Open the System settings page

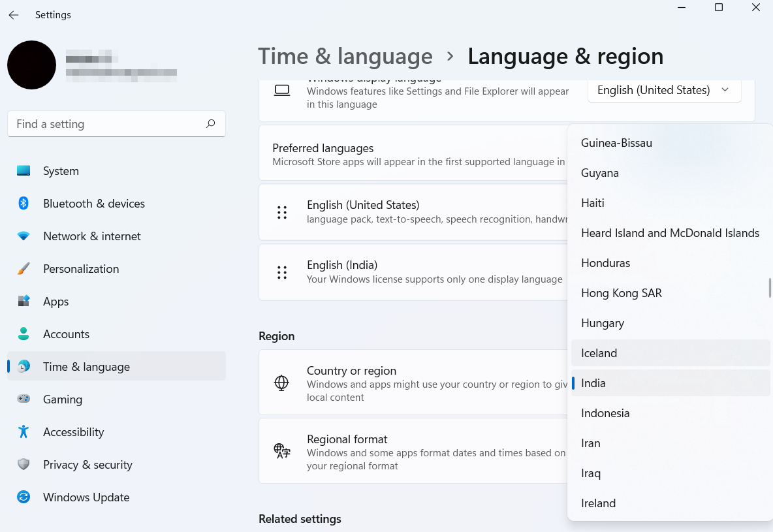click(61, 171)
